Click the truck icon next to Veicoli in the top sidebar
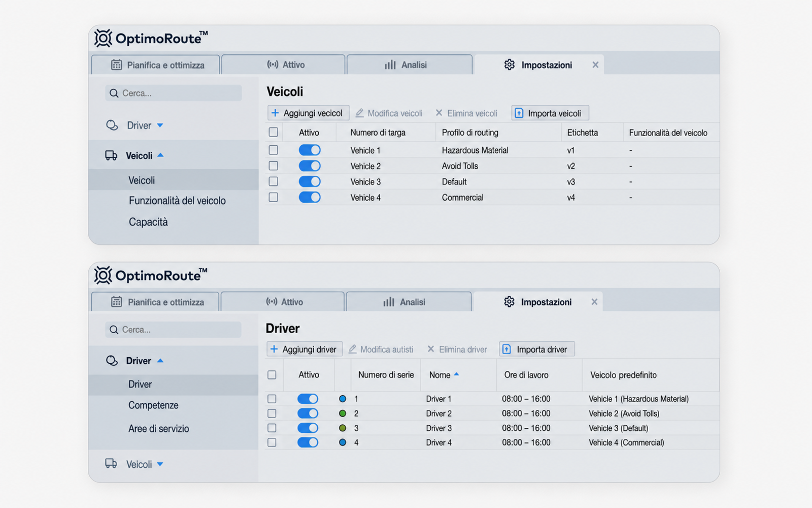The height and width of the screenshot is (508, 812). (111, 155)
